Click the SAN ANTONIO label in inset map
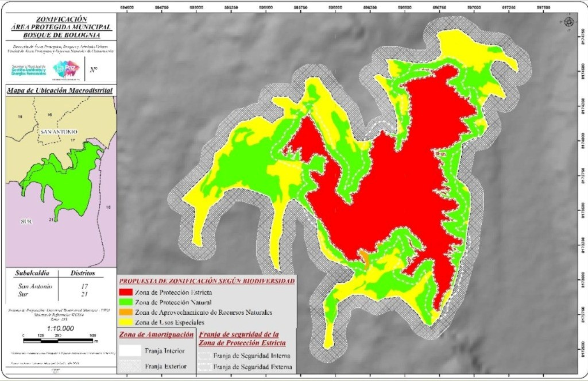588x381 pixels. tap(59, 132)
